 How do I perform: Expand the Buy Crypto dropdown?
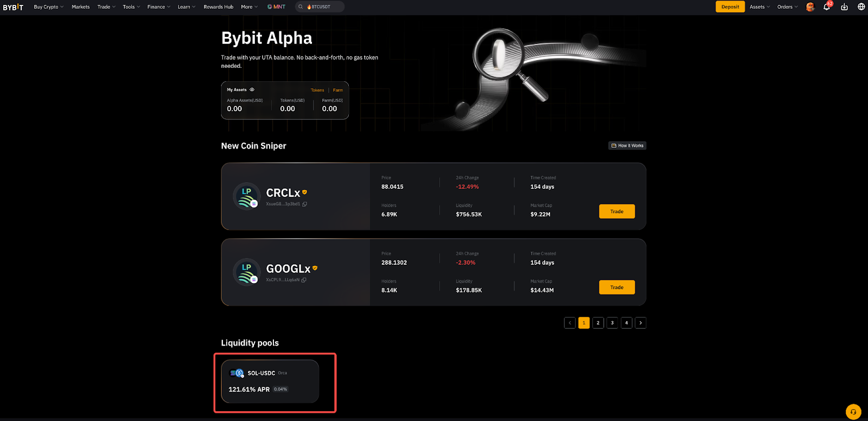48,7
